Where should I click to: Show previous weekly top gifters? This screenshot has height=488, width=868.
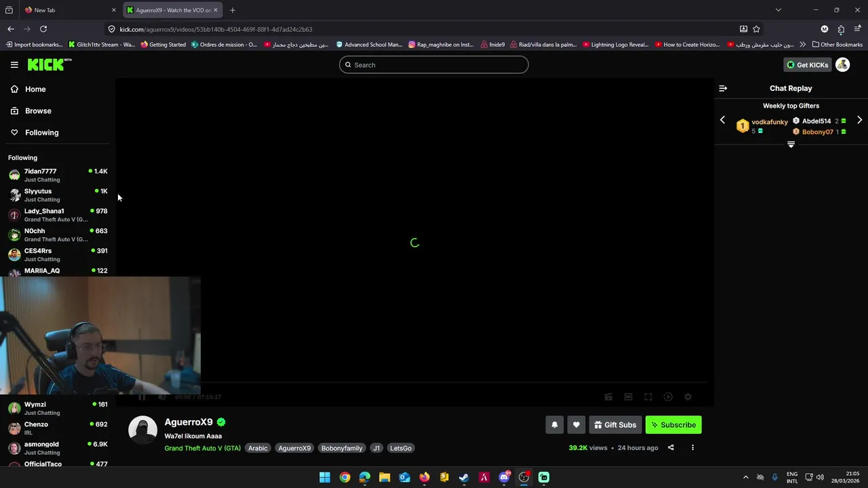pyautogui.click(x=722, y=120)
